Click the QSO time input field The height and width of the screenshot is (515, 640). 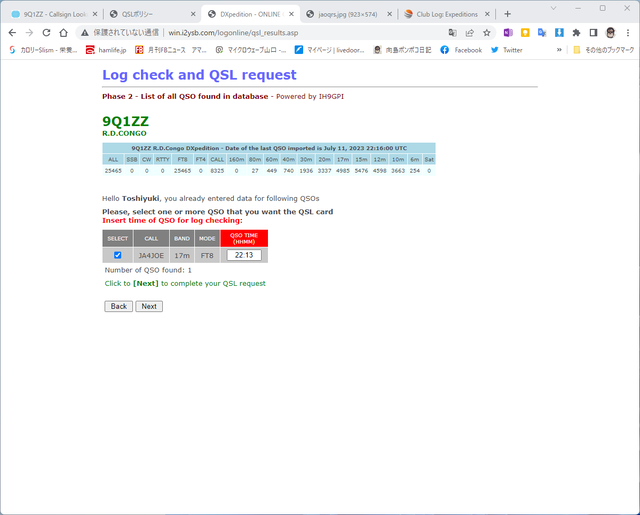click(x=244, y=255)
